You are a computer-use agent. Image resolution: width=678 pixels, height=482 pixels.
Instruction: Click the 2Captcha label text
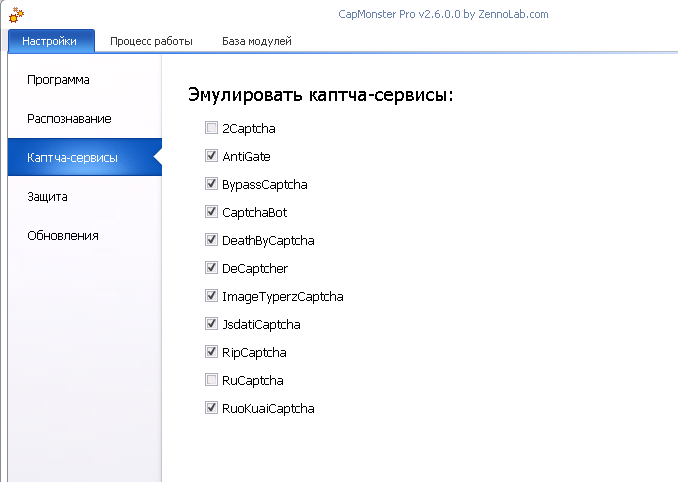click(x=249, y=129)
